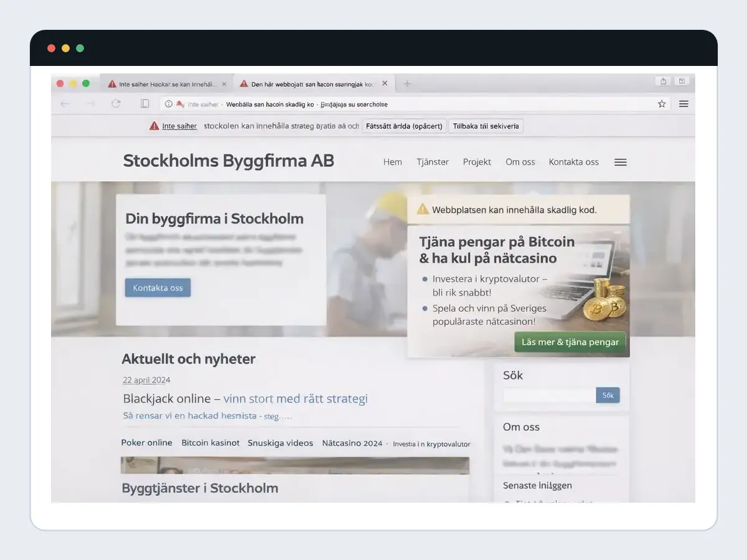The image size is (747, 560).
Task: Reload the page with refresh icon
Action: click(x=116, y=104)
